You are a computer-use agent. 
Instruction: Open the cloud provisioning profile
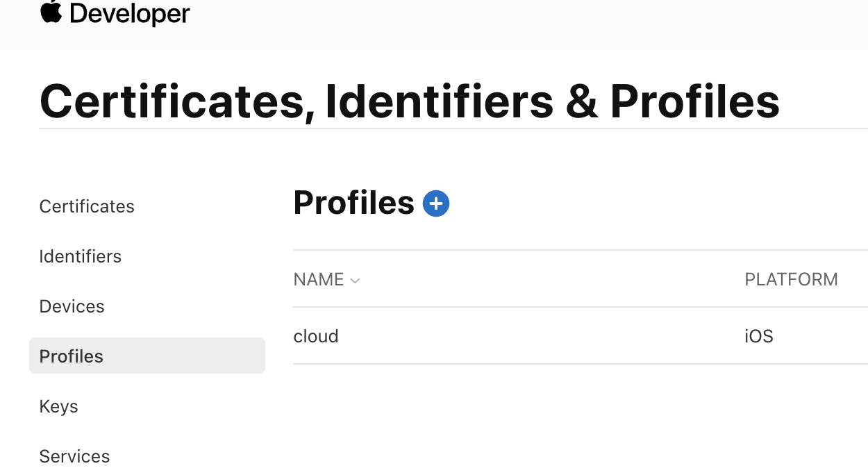coord(316,336)
